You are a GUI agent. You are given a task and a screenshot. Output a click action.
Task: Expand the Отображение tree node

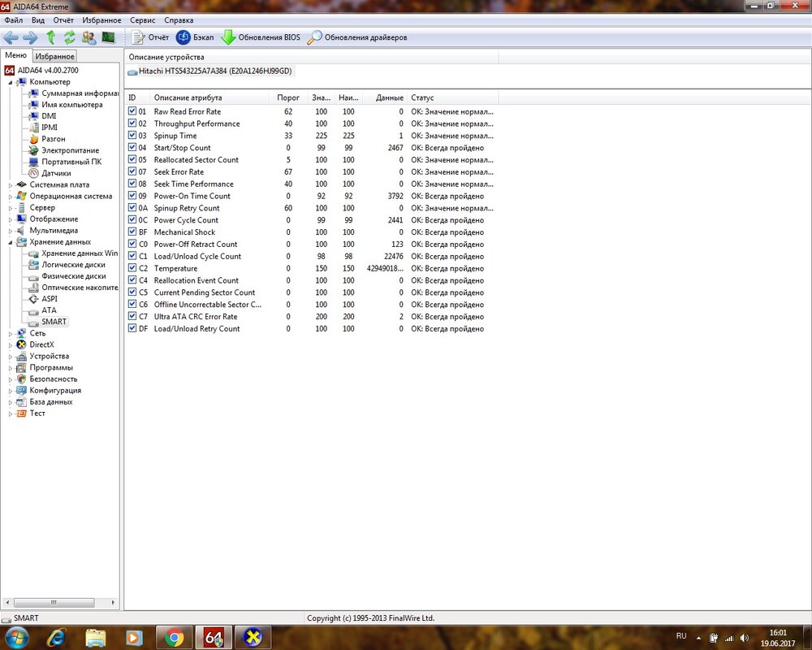pos(11,219)
